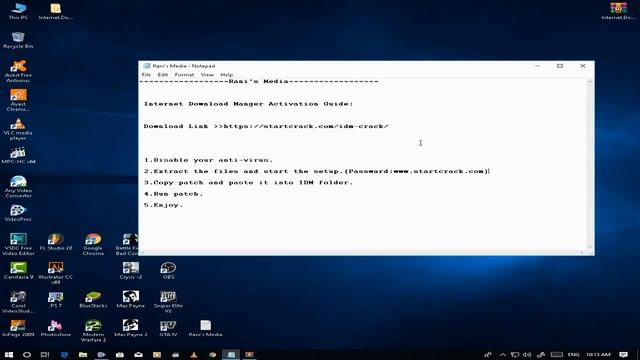Launch Avast Free Antivirus from the desktop
Image resolution: width=640 pixels, height=360 pixels.
(x=18, y=71)
